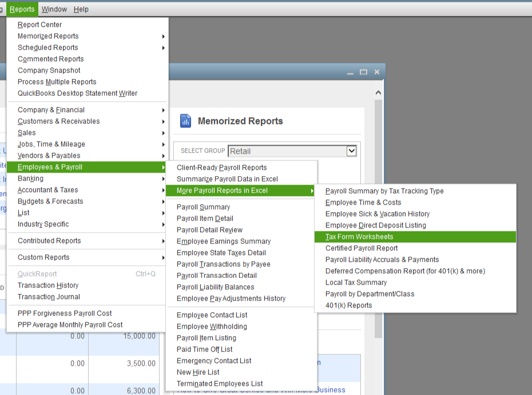
Task: Open Payroll Transaction Detail
Action: click(x=241, y=276)
